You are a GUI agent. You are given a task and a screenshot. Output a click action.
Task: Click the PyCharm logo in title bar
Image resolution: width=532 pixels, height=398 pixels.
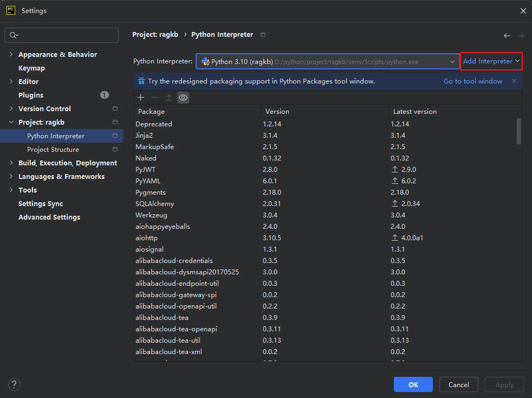pos(11,10)
